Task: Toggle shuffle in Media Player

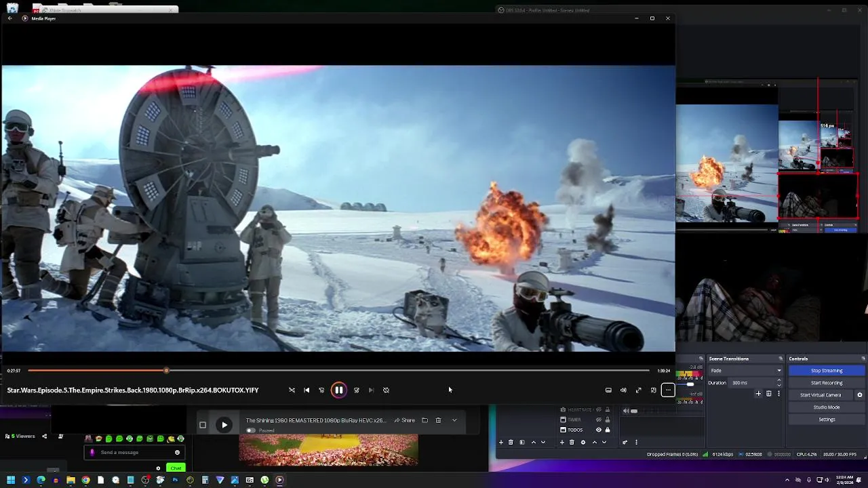Action: pyautogui.click(x=292, y=390)
